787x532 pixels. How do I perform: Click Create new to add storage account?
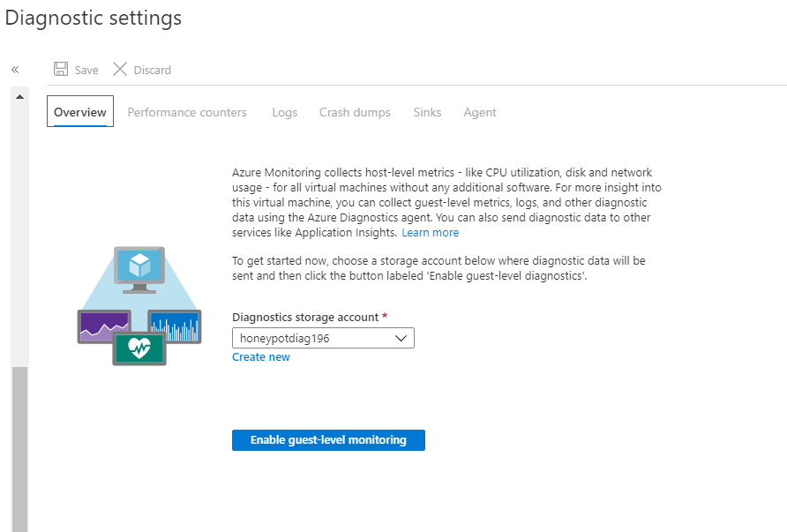[260, 356]
